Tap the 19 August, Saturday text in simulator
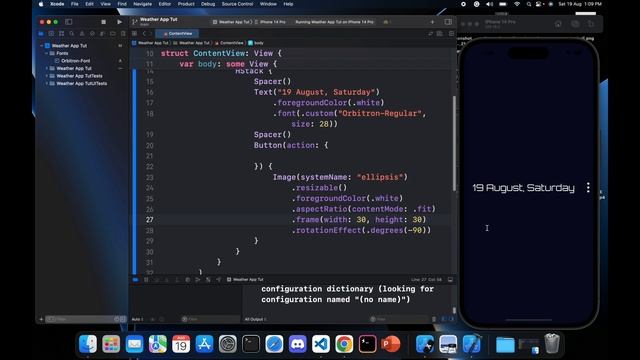 pyautogui.click(x=523, y=187)
